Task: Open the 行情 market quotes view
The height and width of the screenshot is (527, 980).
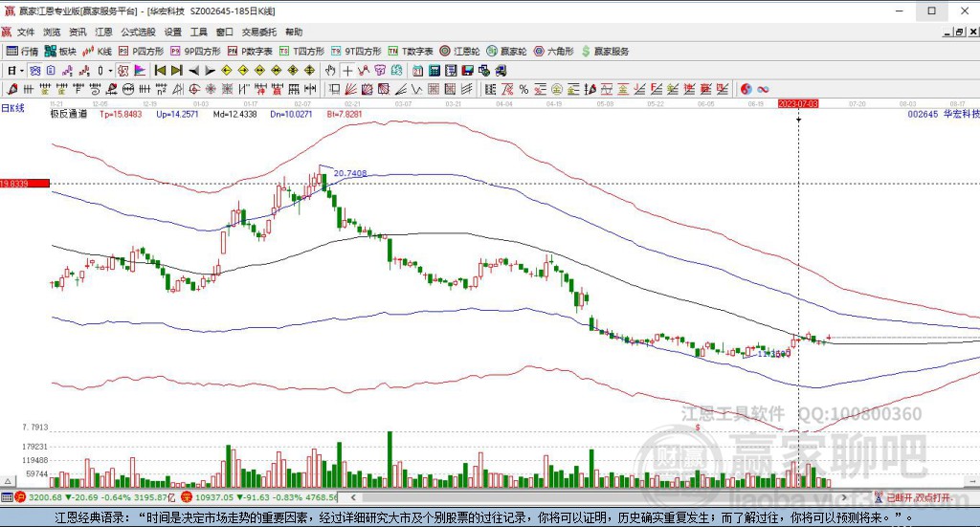Action: [x=23, y=52]
